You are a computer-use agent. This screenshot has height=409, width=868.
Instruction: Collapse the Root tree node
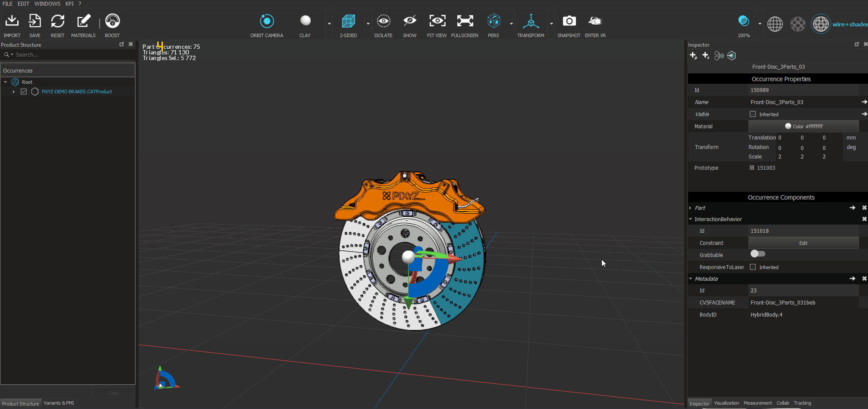click(x=5, y=82)
